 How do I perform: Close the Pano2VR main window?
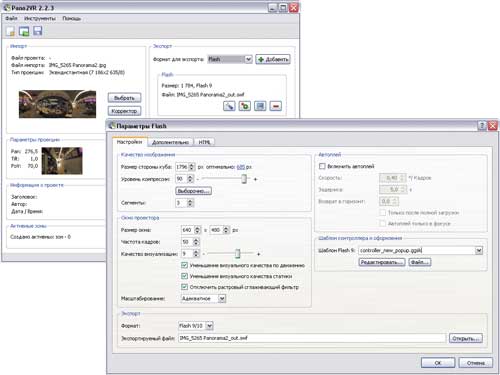pyautogui.click(x=294, y=8)
